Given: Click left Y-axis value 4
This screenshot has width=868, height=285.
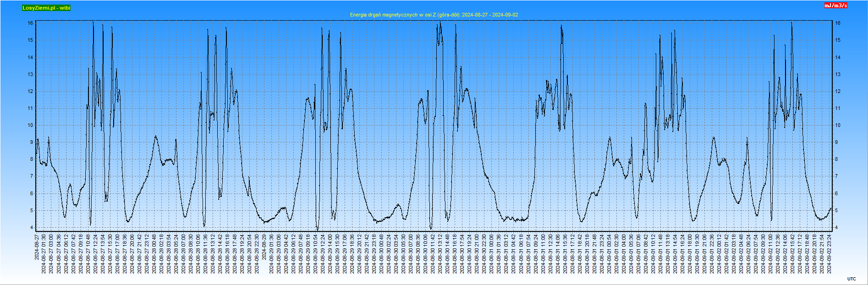Looking at the screenshot, I should (32, 228).
